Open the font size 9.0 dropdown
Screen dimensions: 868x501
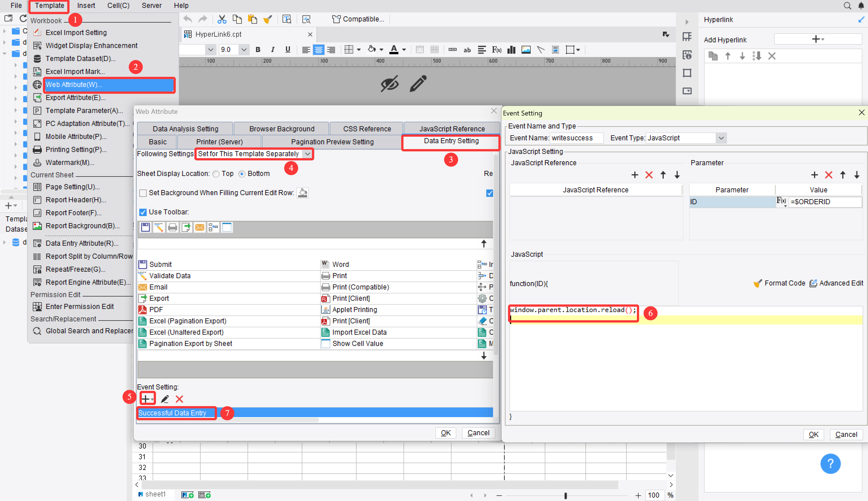pos(244,49)
